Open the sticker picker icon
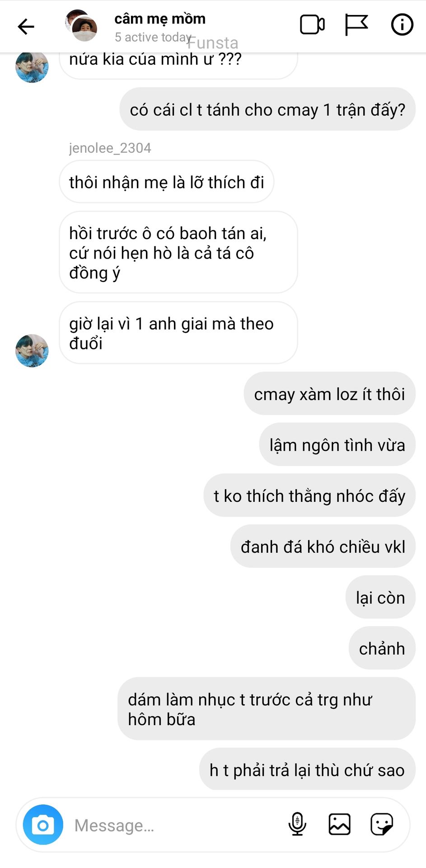426x868 pixels. click(x=382, y=824)
